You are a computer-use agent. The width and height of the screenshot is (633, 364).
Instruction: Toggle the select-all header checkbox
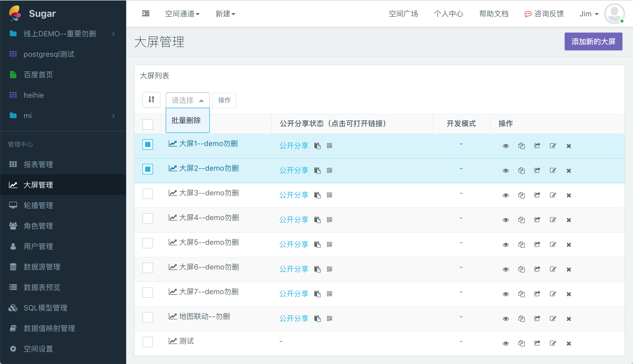(148, 124)
